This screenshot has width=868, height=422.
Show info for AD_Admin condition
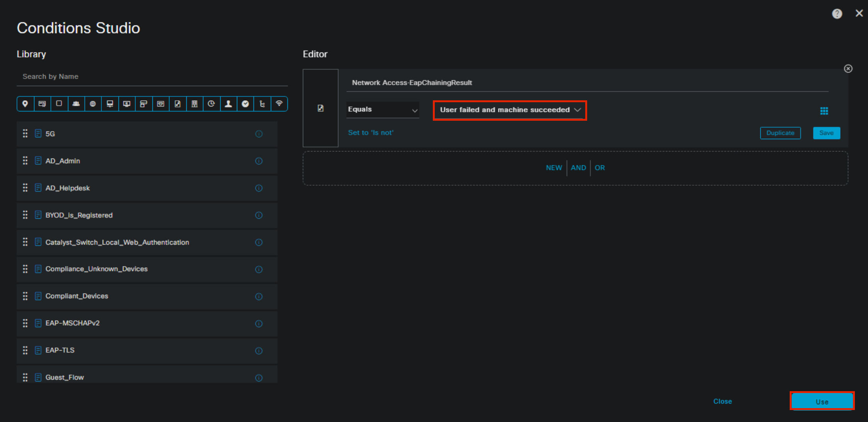click(x=259, y=161)
